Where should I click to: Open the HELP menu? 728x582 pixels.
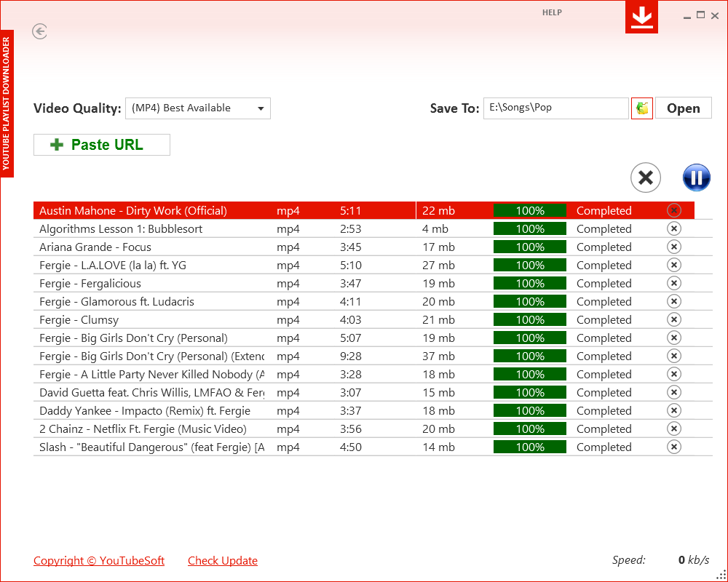(x=552, y=12)
